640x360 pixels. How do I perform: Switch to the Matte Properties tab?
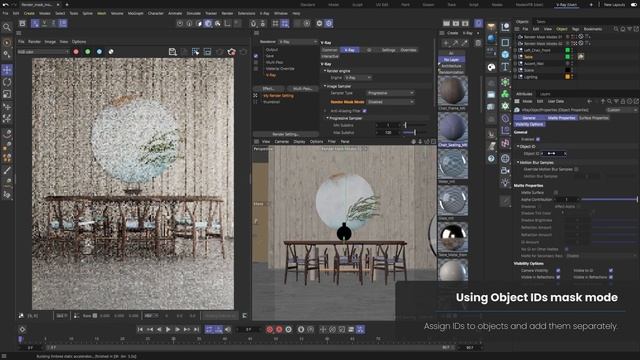561,118
